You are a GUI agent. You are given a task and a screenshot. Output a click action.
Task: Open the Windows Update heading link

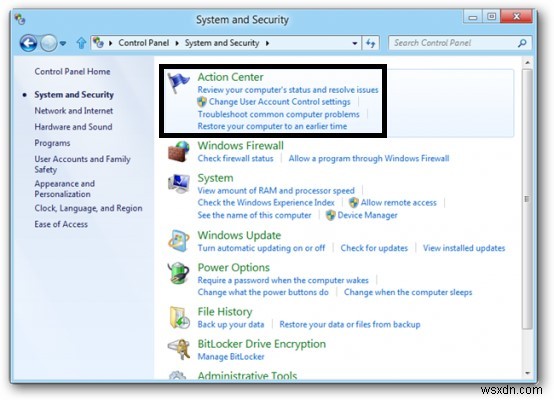239,235
